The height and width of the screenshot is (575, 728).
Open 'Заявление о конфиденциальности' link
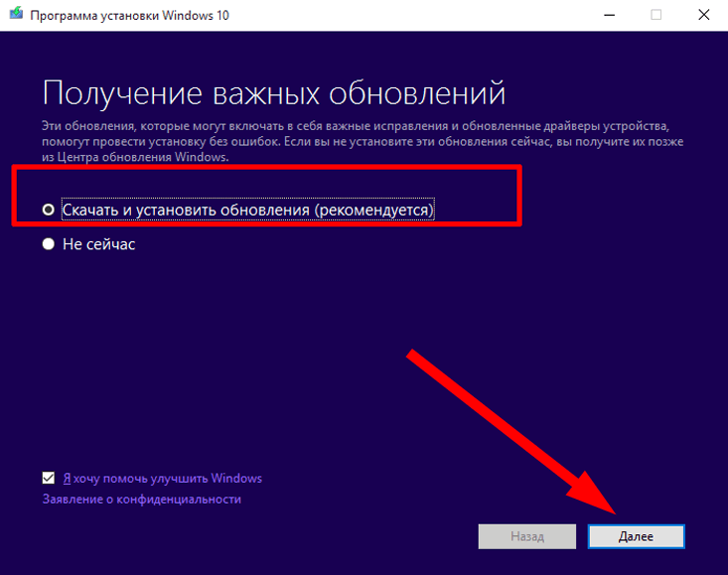(x=142, y=500)
